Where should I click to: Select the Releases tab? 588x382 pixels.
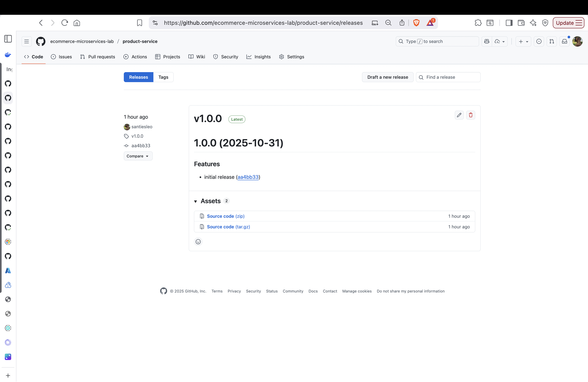[138, 77]
